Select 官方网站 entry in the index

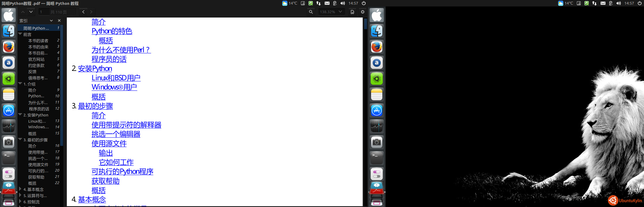tap(36, 59)
